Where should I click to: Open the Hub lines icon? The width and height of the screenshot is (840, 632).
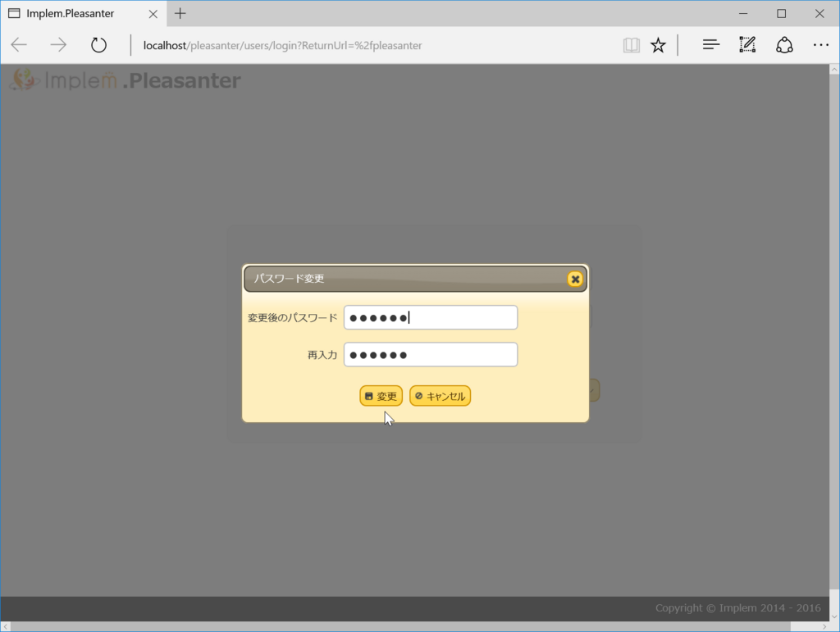tap(711, 45)
